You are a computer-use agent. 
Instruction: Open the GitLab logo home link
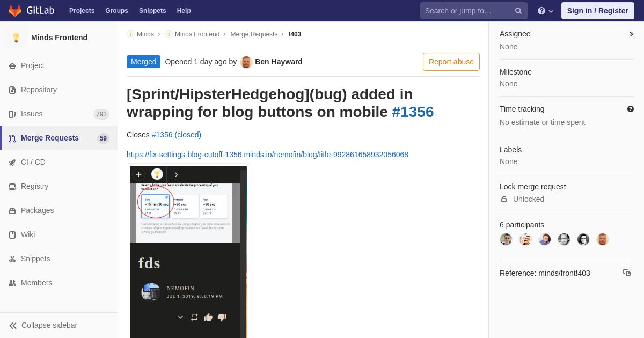tap(31, 11)
